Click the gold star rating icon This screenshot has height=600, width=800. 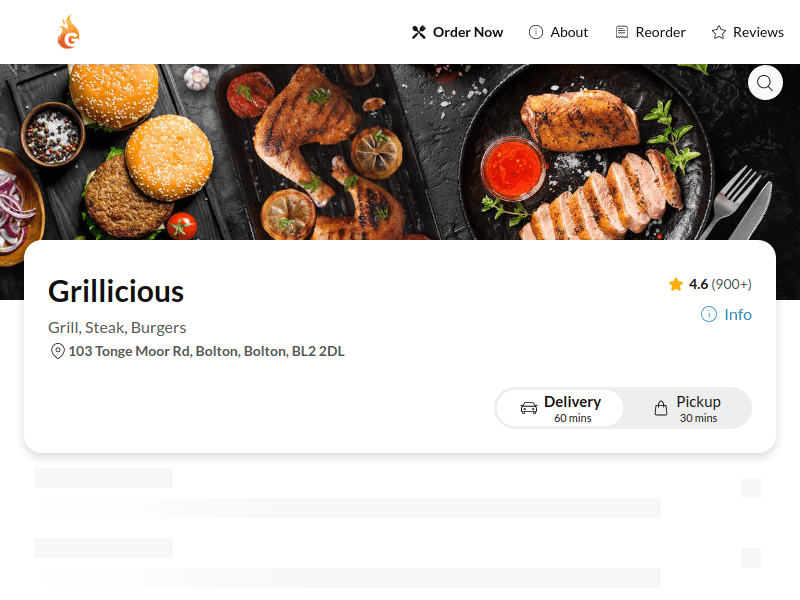[676, 284]
